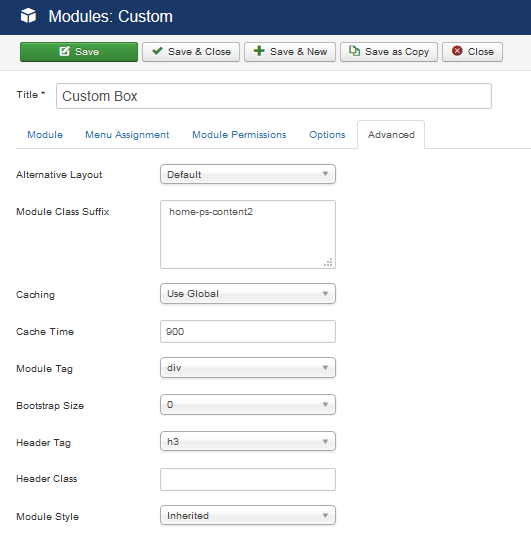Expand the Alternative Layout dropdown
This screenshot has height=537, width=531.
pyautogui.click(x=248, y=174)
